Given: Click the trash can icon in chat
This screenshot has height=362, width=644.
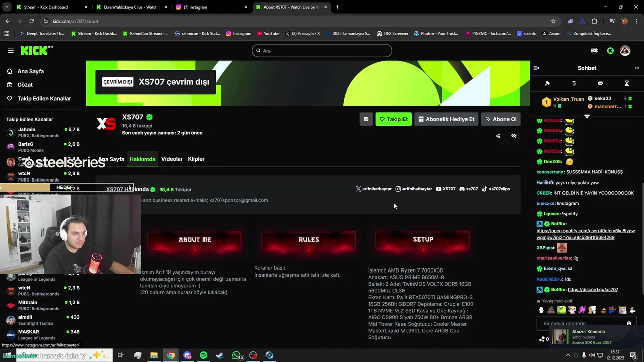Looking at the screenshot, I should [x=574, y=83].
